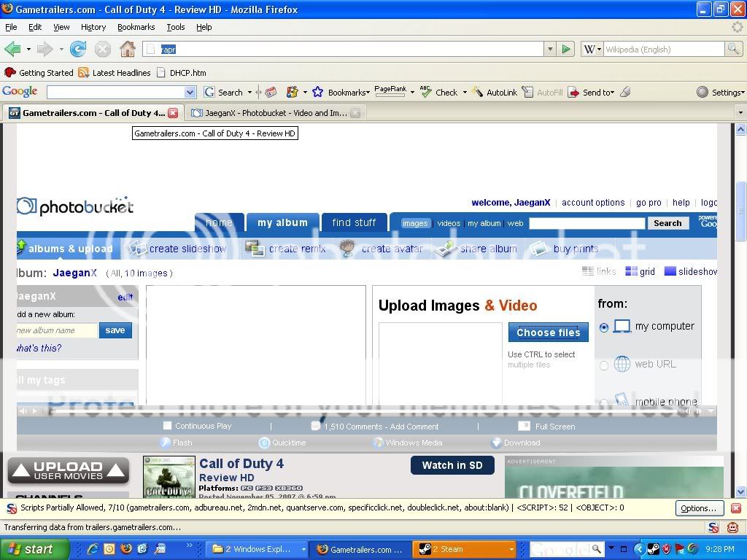
Task: Select the 'my computer' upload source radio
Action: pos(604,328)
